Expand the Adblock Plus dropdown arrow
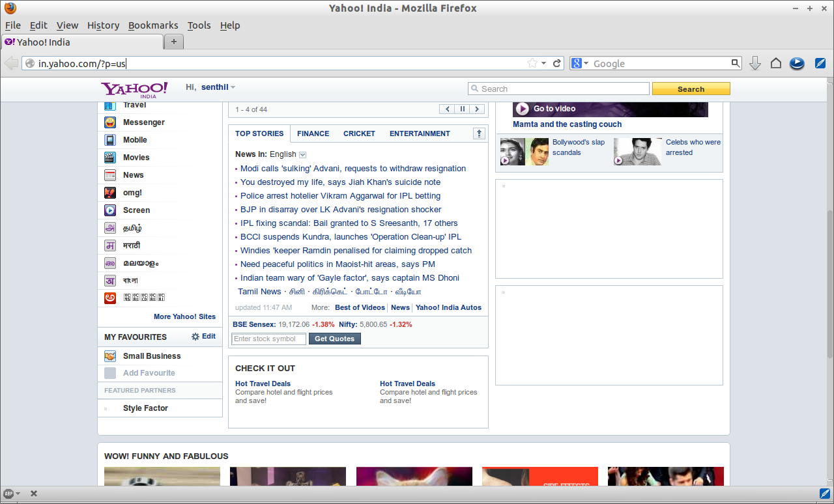The width and height of the screenshot is (834, 504). tap(18, 494)
